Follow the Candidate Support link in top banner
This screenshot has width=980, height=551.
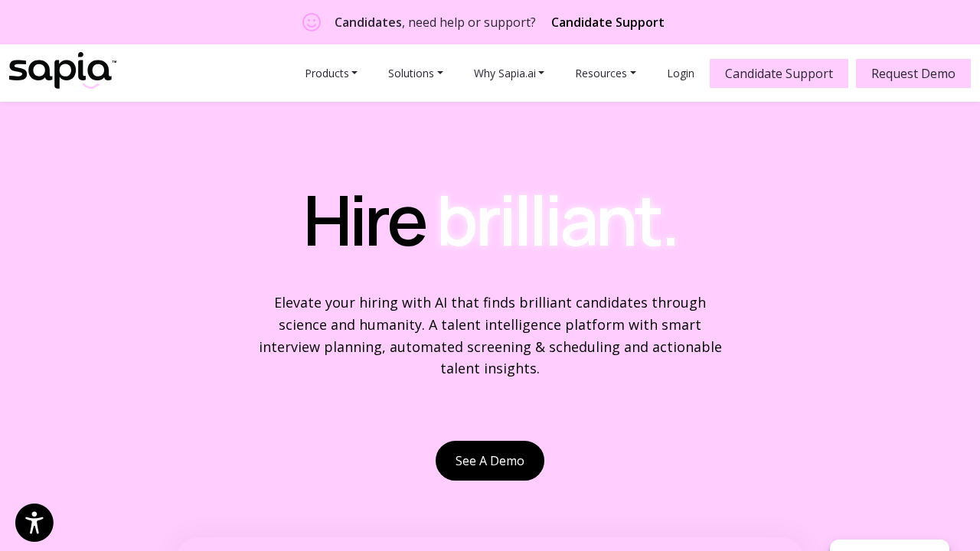608,22
